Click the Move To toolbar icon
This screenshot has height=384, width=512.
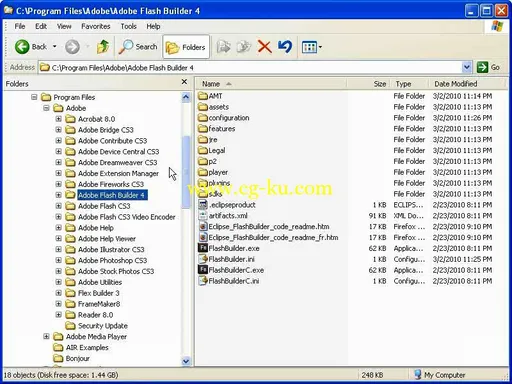click(x=224, y=47)
